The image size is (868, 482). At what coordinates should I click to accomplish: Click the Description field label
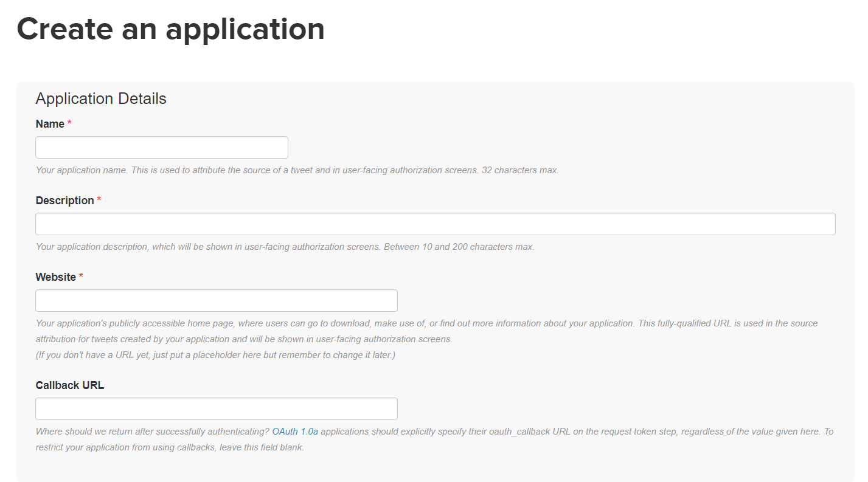64,201
